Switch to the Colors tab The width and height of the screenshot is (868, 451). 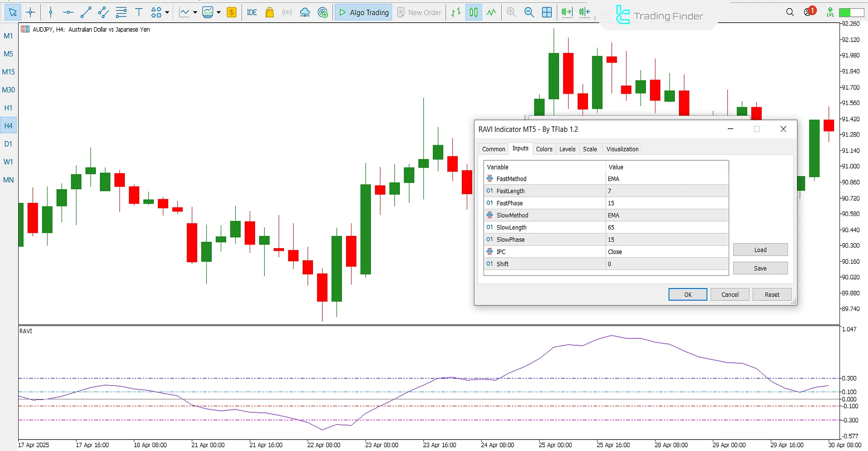pos(544,149)
